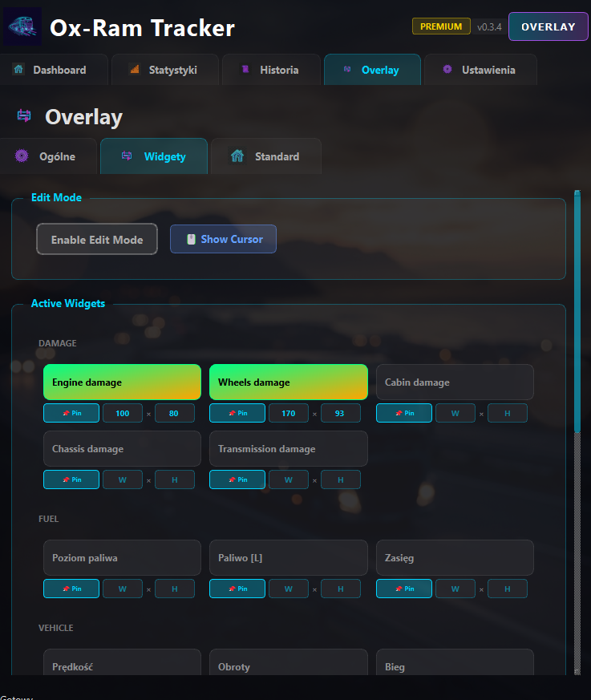
Task: Click the purple icon on Ustawienia tab
Action: pos(447,70)
